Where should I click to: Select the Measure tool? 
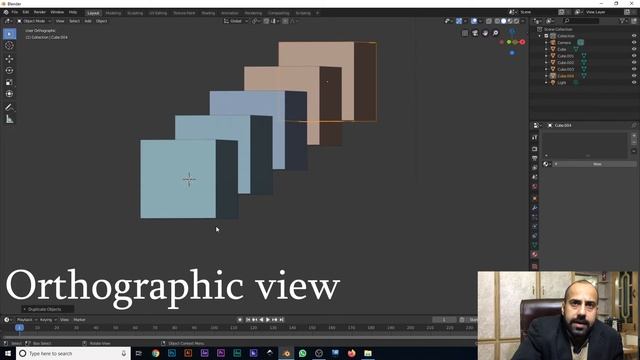(x=9, y=119)
